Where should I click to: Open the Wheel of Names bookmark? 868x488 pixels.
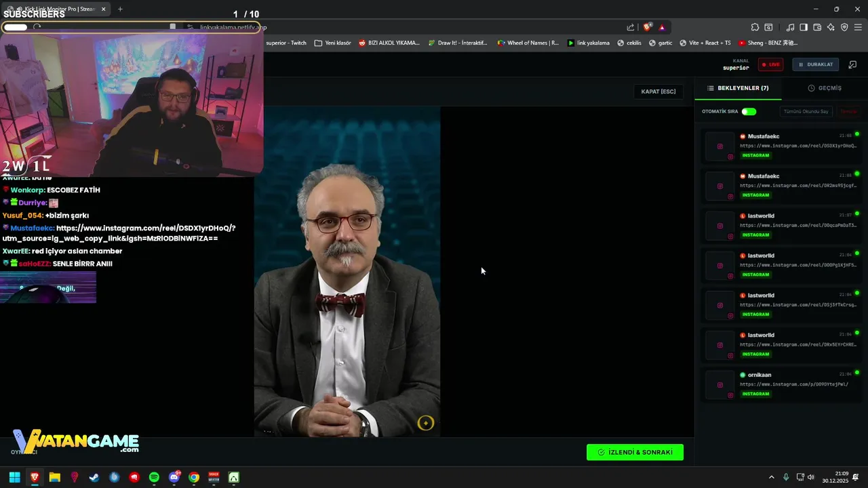[528, 43]
